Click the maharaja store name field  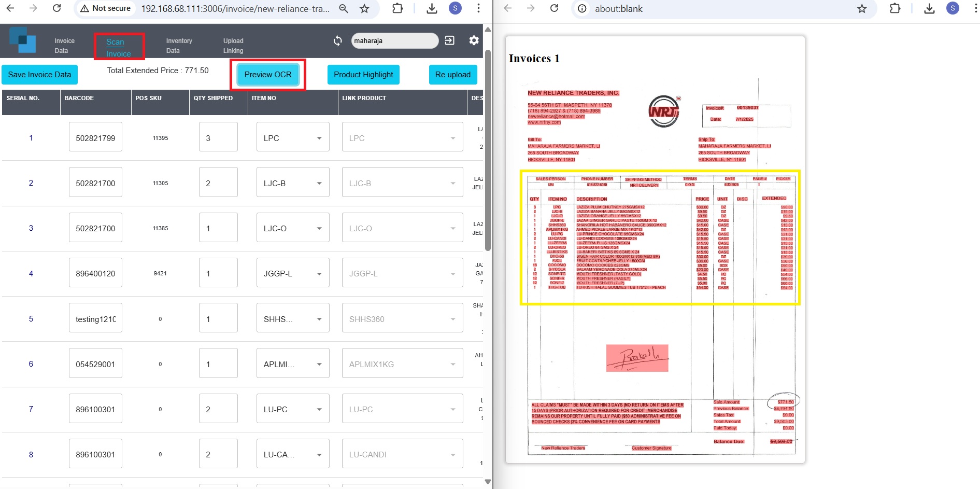(395, 40)
